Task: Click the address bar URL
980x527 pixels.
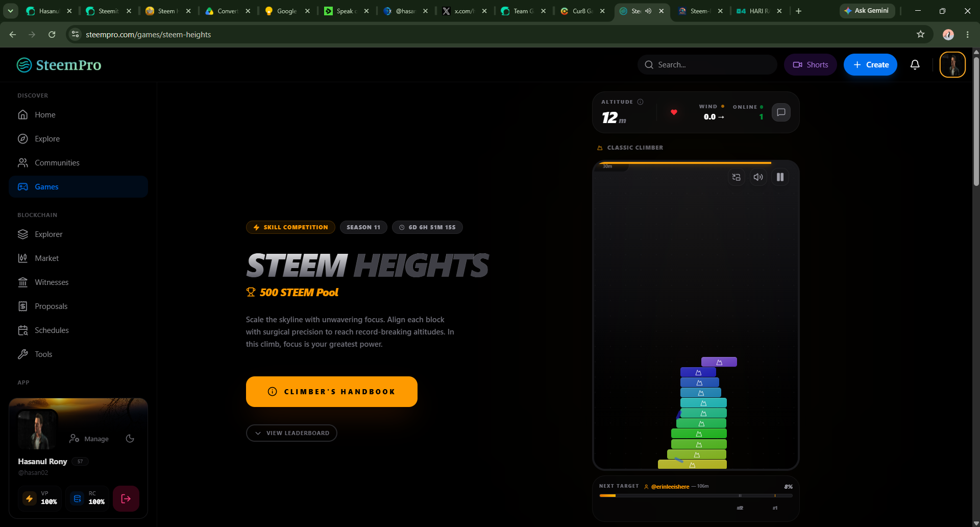Action: click(149, 35)
